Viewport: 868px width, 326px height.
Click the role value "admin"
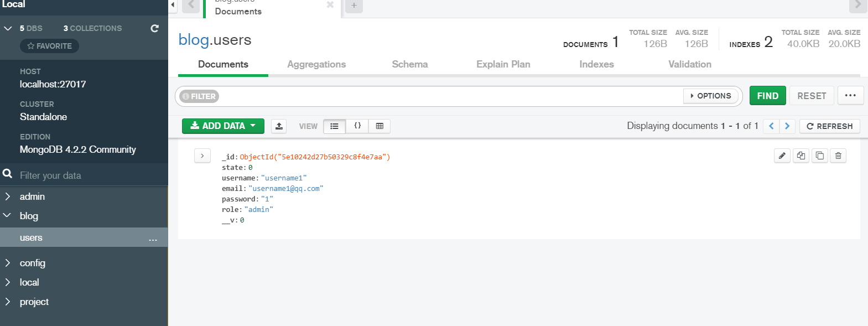[x=259, y=210]
